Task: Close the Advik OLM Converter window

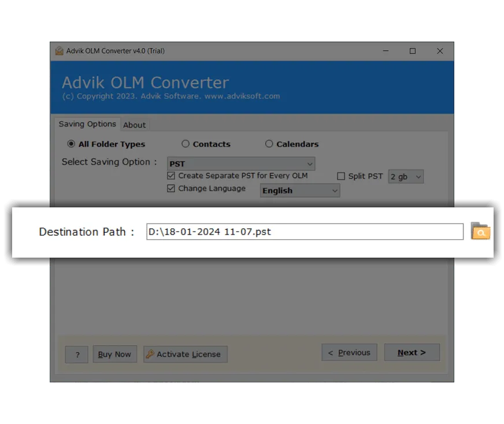Action: coord(440,51)
